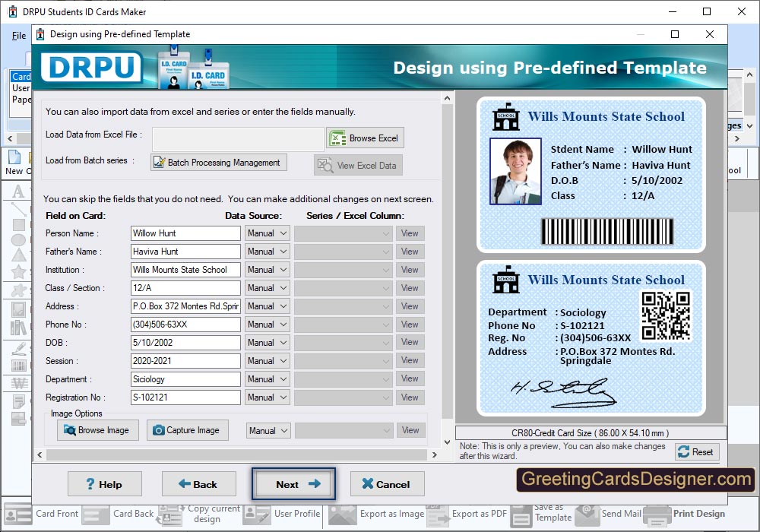The width and height of the screenshot is (760, 532).
Task: Click the form's vertical scrollbar up arrow
Action: coord(447,98)
